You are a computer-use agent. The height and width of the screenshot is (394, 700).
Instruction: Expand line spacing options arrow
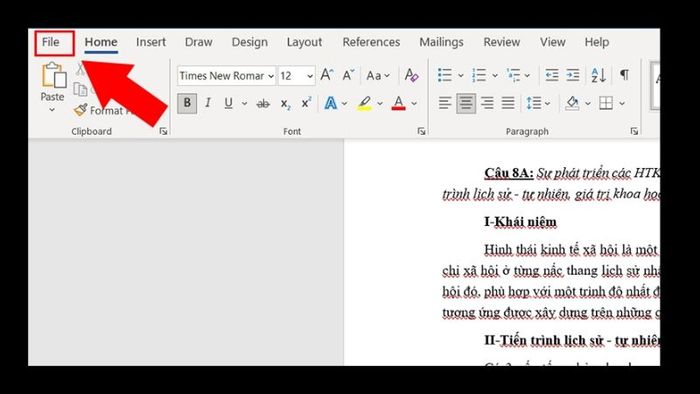(548, 104)
